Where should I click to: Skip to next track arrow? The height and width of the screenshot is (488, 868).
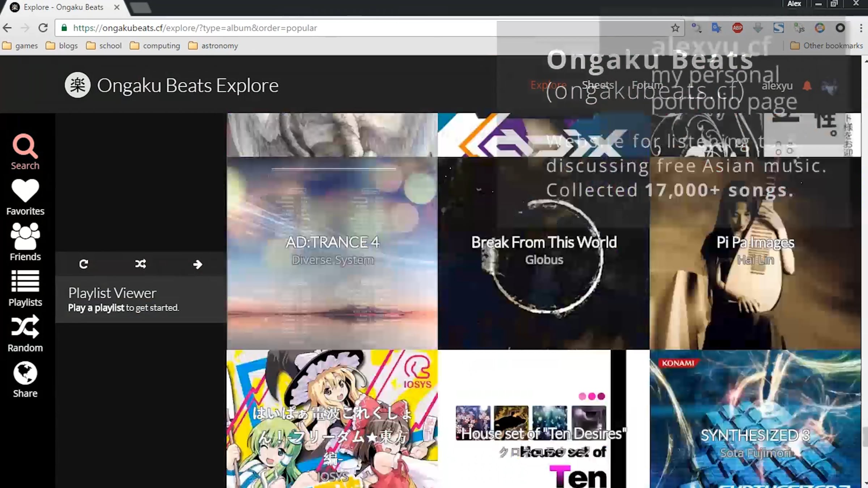coord(197,264)
